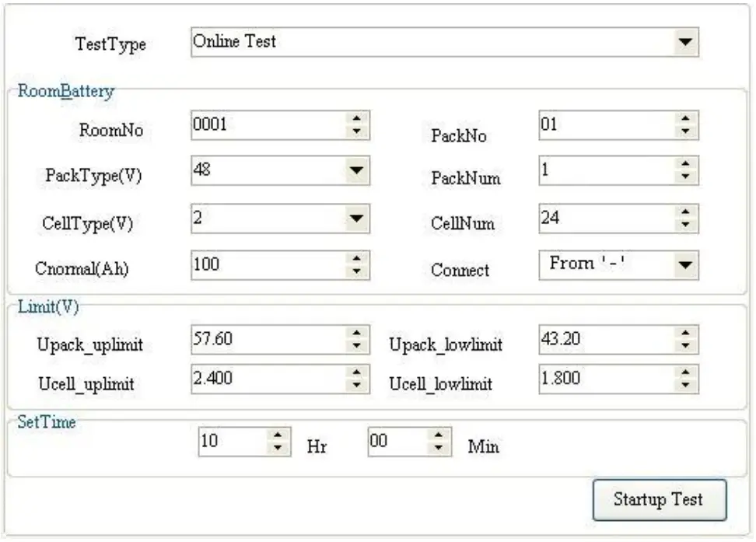Increase RoomNo with up arrow
Image resolution: width=756 pixels, height=542 pixels.
[x=356, y=119]
